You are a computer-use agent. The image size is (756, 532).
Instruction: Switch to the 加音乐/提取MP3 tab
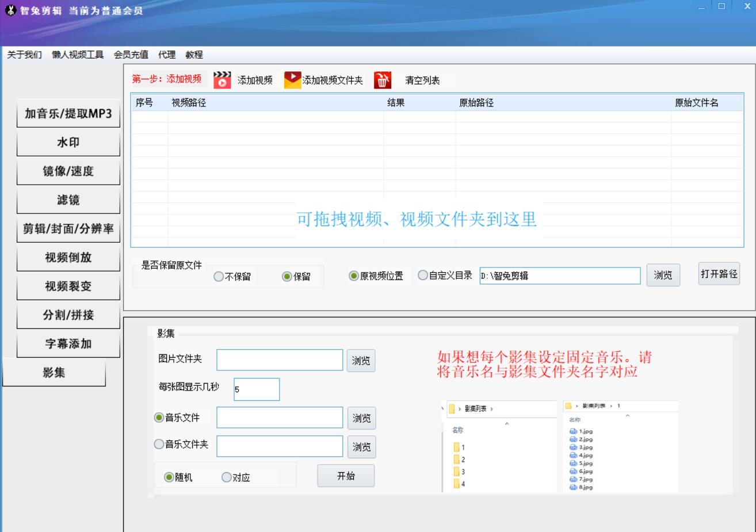pyautogui.click(x=68, y=113)
